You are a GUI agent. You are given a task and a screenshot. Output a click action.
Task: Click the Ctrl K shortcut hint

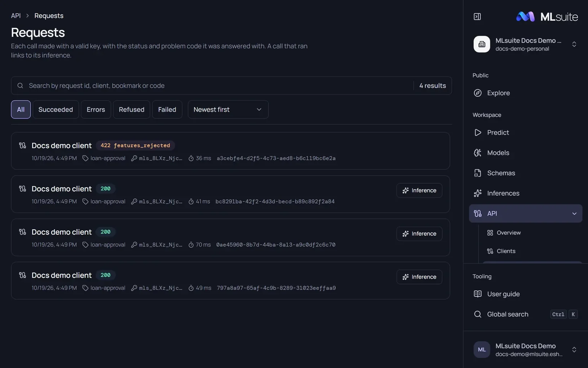pyautogui.click(x=564, y=314)
